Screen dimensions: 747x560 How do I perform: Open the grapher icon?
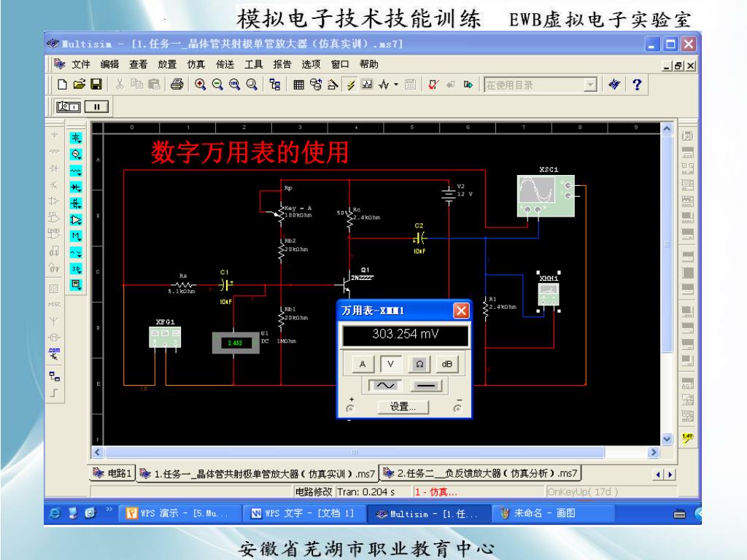tap(367, 85)
